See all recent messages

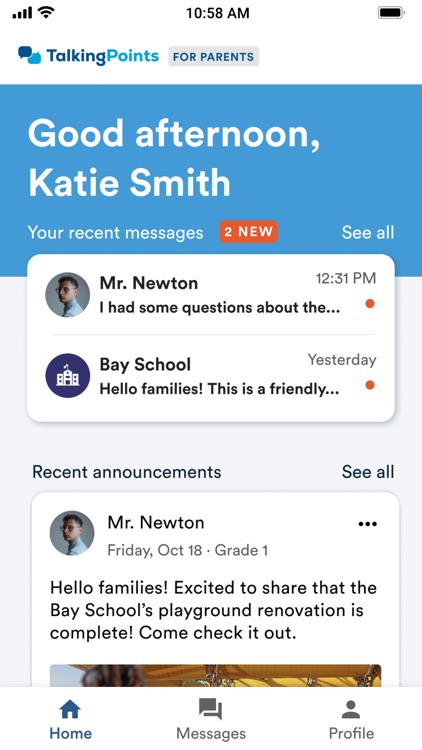(368, 232)
